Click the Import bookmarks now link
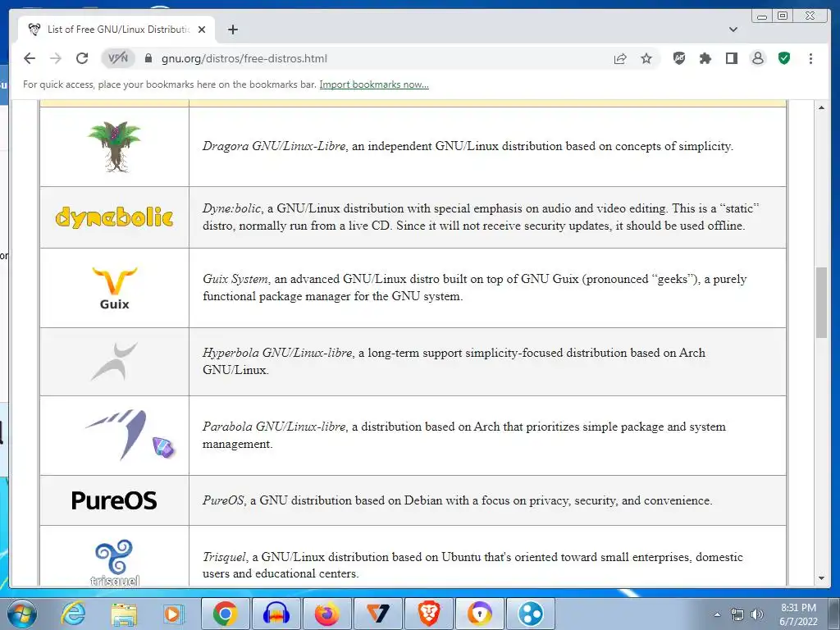This screenshot has width=840, height=630. 374,84
